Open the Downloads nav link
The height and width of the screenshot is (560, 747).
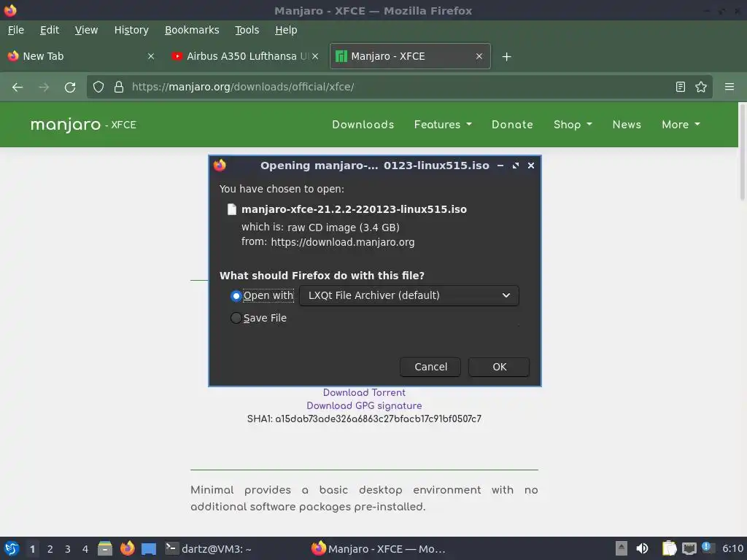(x=363, y=125)
